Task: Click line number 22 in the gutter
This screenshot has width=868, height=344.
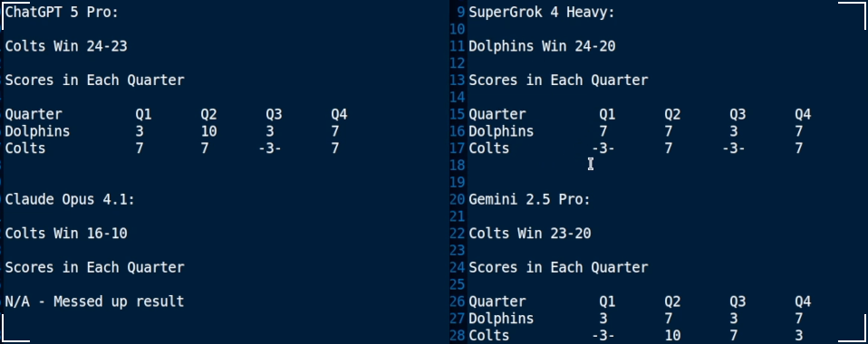Action: 458,234
